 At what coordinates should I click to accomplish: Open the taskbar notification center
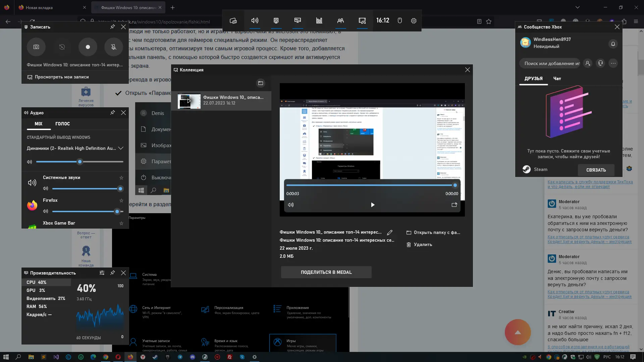point(633,357)
